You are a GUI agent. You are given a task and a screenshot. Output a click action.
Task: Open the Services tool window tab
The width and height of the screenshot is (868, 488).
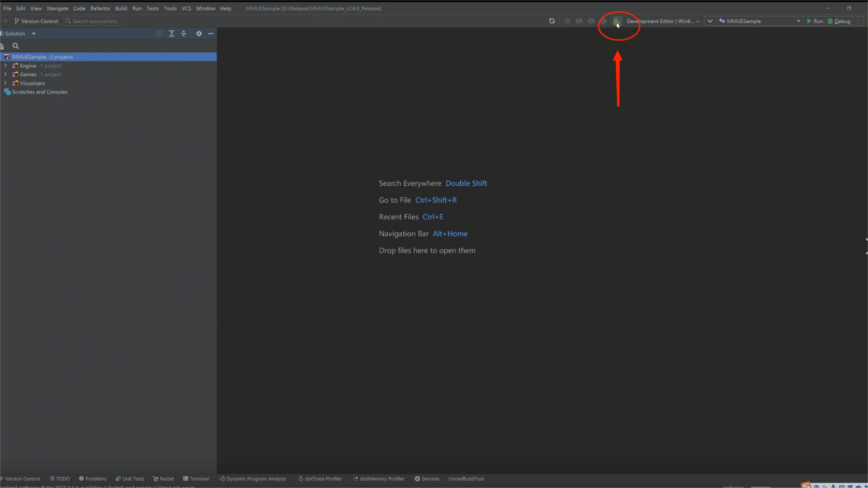pos(427,479)
